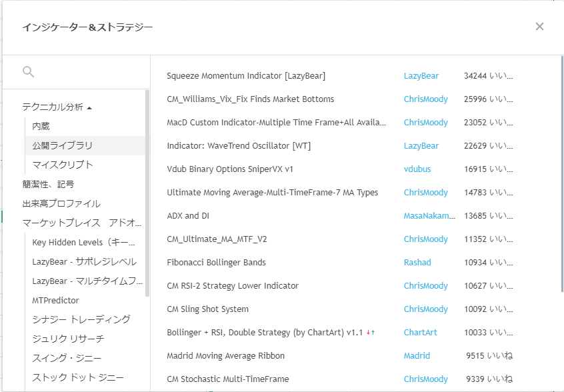This screenshot has width=564, height=392.
Task: Close the indicators and strategies dialog
Action: coord(539,27)
